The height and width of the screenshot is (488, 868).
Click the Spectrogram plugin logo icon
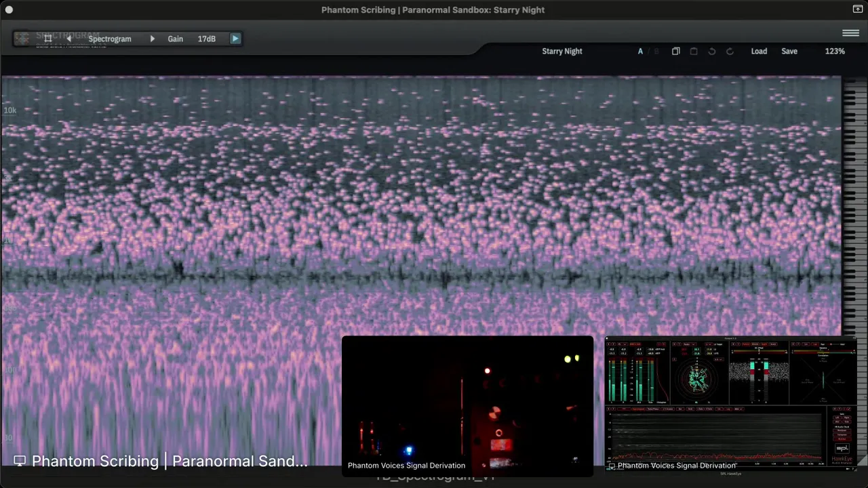point(22,39)
